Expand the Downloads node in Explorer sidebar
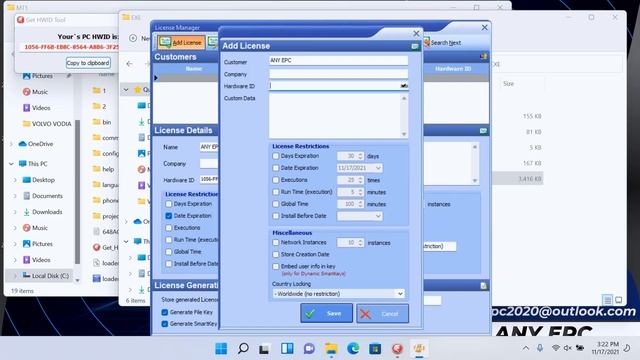The width and height of the screenshot is (640, 360). [x=15, y=212]
